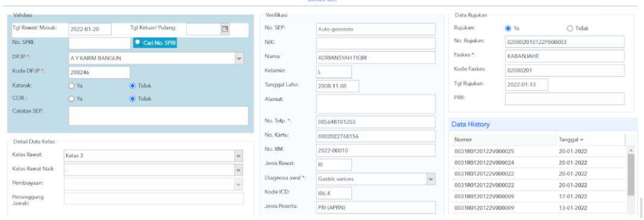Select history row dated 17-01-2022
The width and height of the screenshot is (644, 220).
tap(539, 196)
